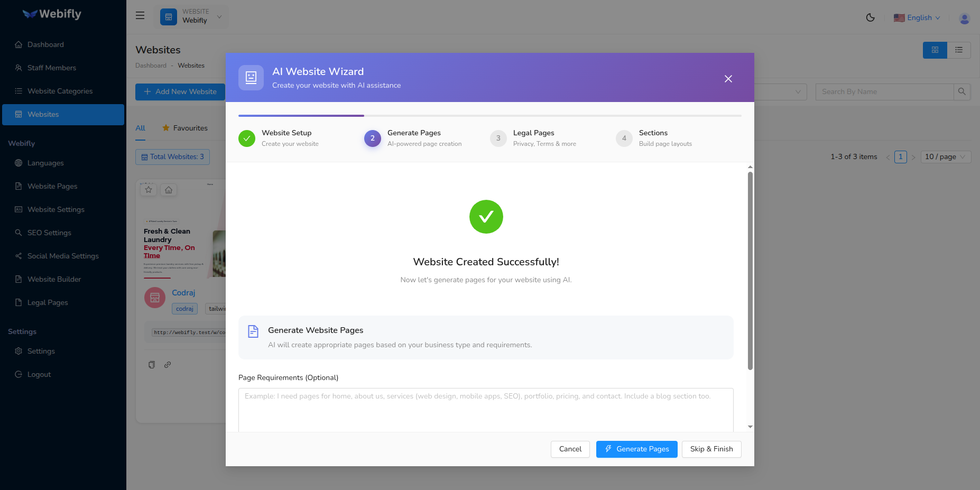Image resolution: width=980 pixels, height=490 pixels.
Task: Select the Legal Pages wizard step circle
Action: click(x=497, y=138)
